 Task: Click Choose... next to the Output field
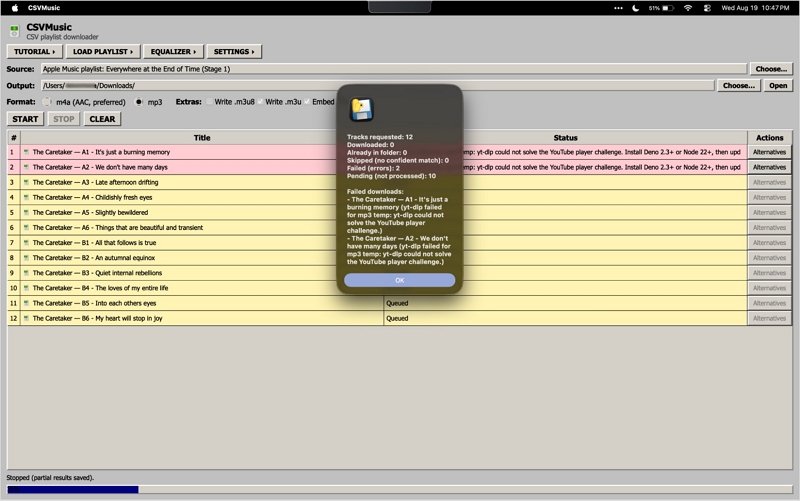pos(738,86)
